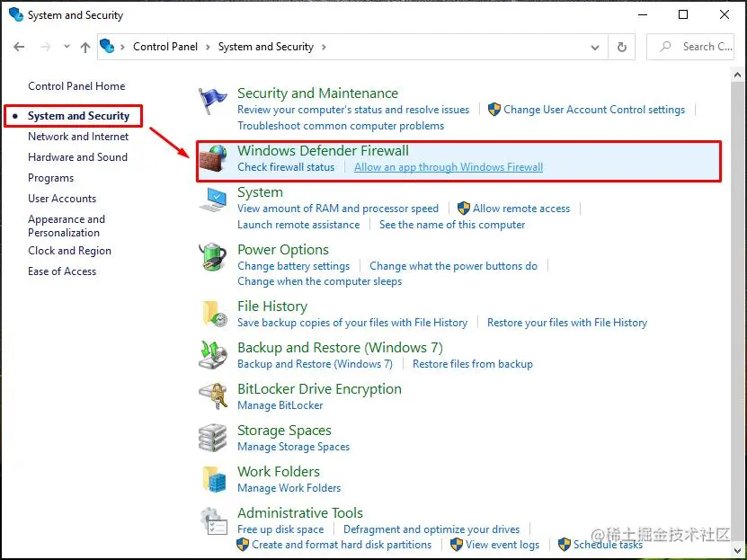Open the Administrative Tools gear icon
The width and height of the screenshot is (747, 560).
click(213, 521)
